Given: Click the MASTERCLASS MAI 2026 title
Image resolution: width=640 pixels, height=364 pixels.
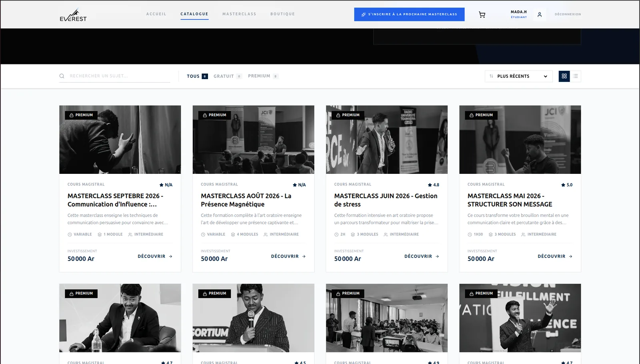Looking at the screenshot, I should click(x=510, y=200).
